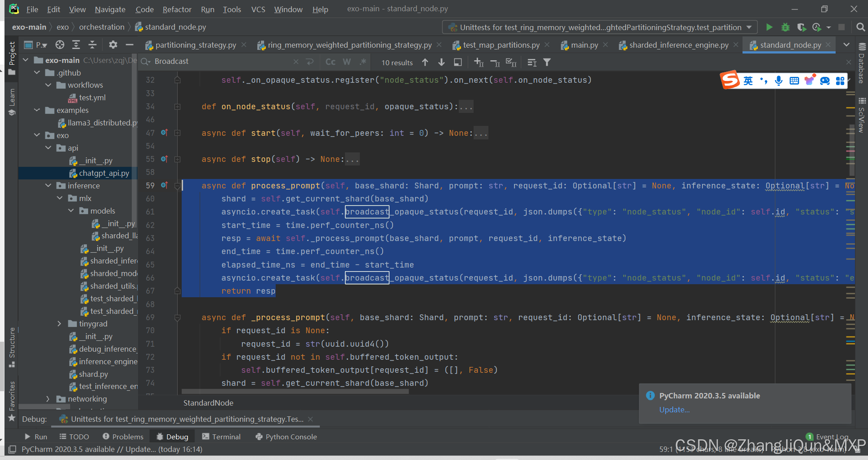868x460 pixels.
Task: Go to previous search occurrence (up arrow)
Action: (425, 62)
